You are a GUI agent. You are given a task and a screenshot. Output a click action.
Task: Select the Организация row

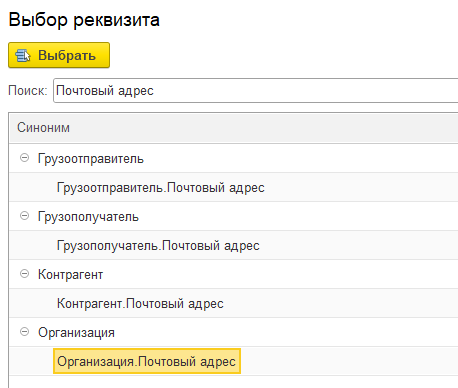233,332
